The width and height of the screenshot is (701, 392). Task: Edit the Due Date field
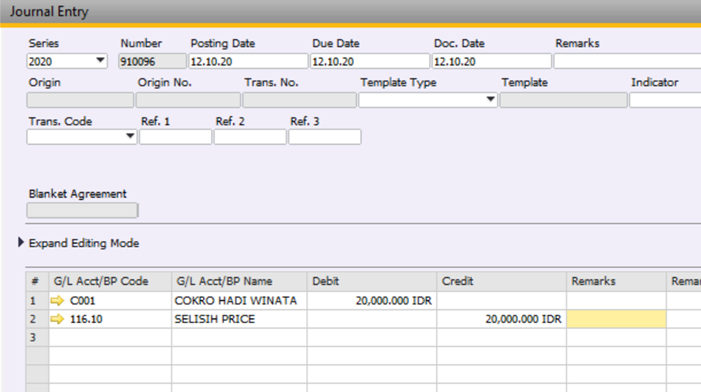(370, 61)
